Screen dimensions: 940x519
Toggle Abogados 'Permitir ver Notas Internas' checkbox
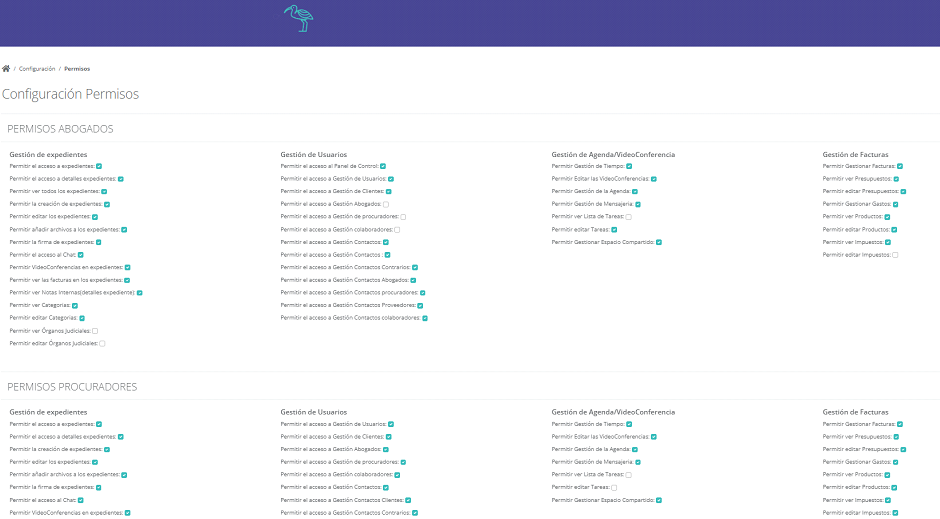140,293
